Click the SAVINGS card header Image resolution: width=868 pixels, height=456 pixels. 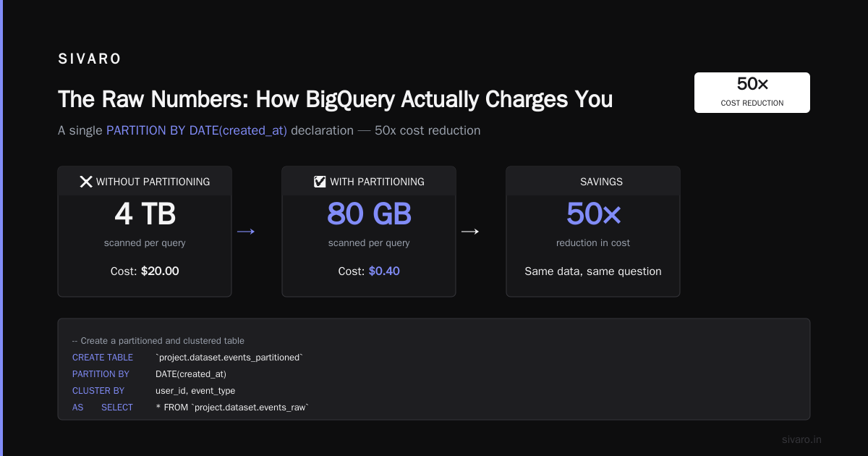593,182
